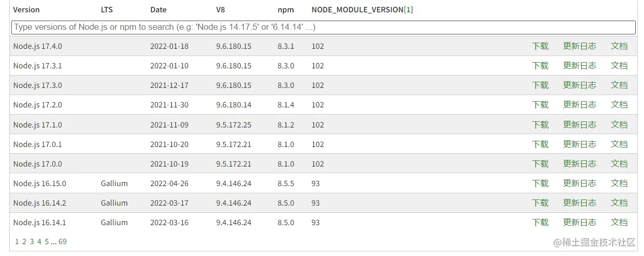Open changelog for Node.js 17.3.1

tap(580, 66)
